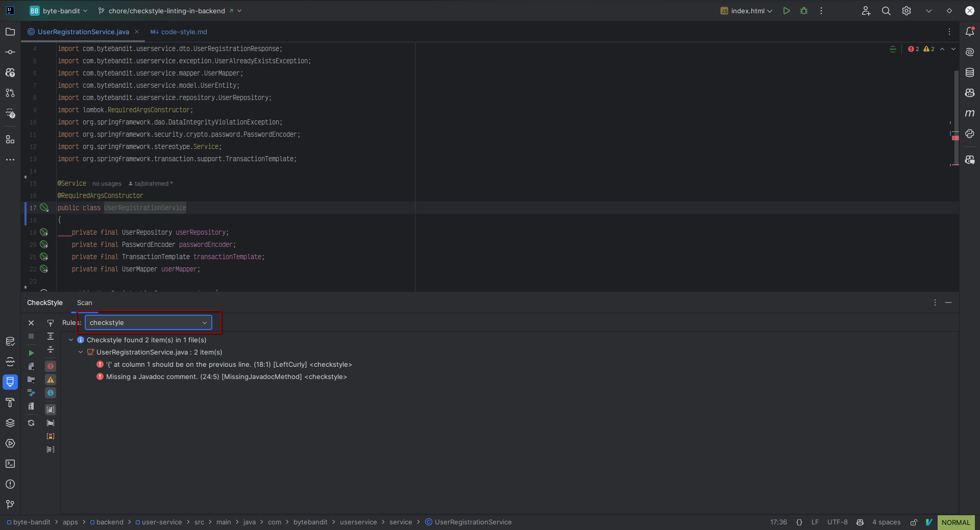Click red error stripe marker in scrollbar

pyautogui.click(x=955, y=138)
